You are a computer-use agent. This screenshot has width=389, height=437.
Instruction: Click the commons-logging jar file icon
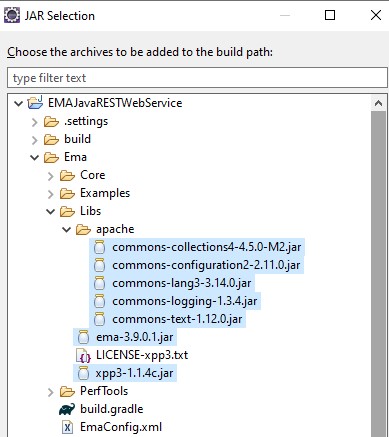pyautogui.click(x=99, y=301)
